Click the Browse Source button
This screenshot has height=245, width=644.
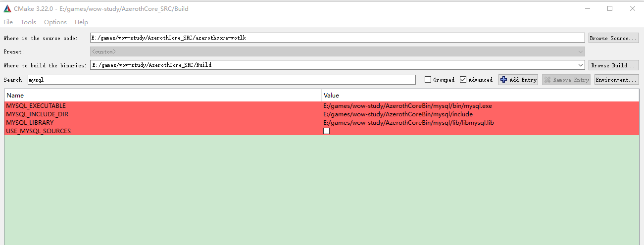point(613,38)
